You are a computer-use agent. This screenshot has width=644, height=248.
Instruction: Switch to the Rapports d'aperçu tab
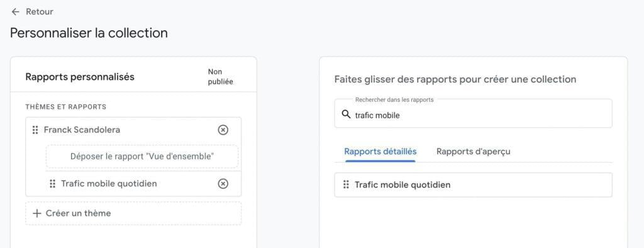473,151
